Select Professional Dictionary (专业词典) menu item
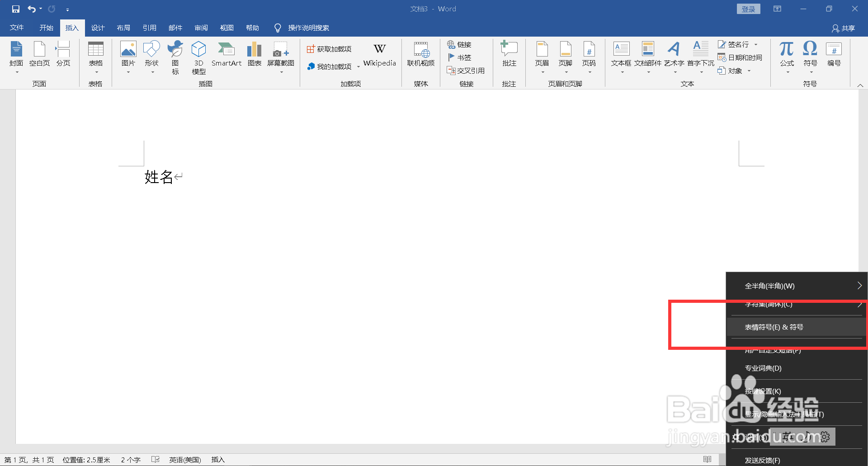This screenshot has width=868, height=466. 797,368
